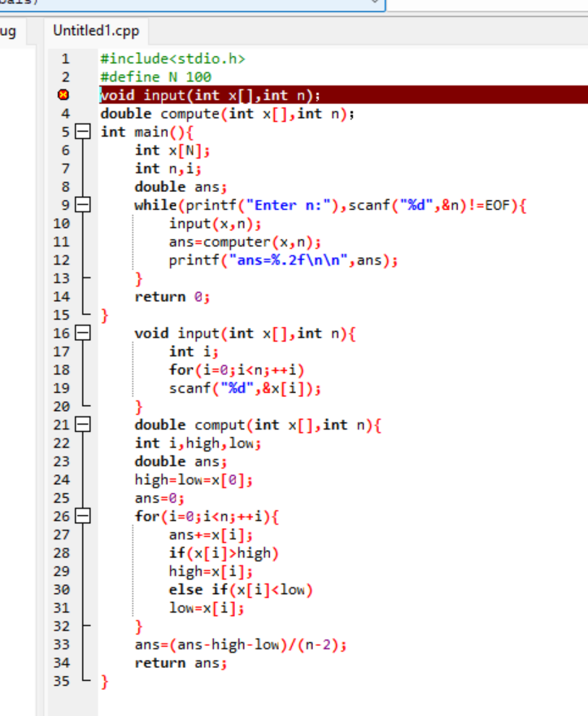Collapse the while loop fold at line 9
The width and height of the screenshot is (588, 716).
(x=83, y=204)
